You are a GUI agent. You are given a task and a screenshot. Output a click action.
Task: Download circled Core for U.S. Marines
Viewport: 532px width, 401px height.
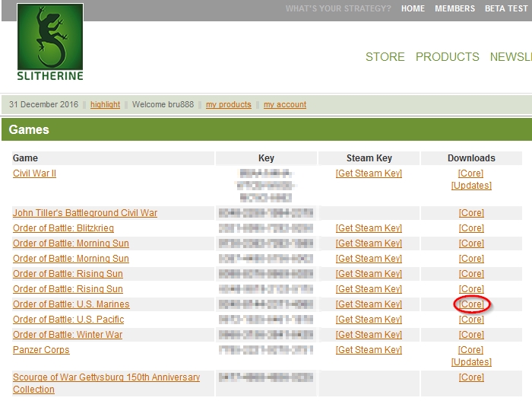point(471,304)
